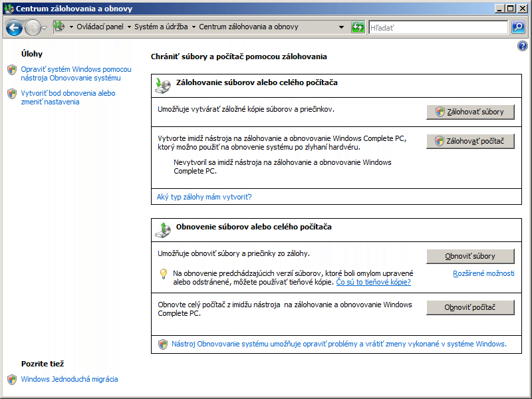Click heading Chrániť súbory a počítač pomocou zálohovania
Image resolution: width=532 pixels, height=399 pixels.
(x=239, y=57)
